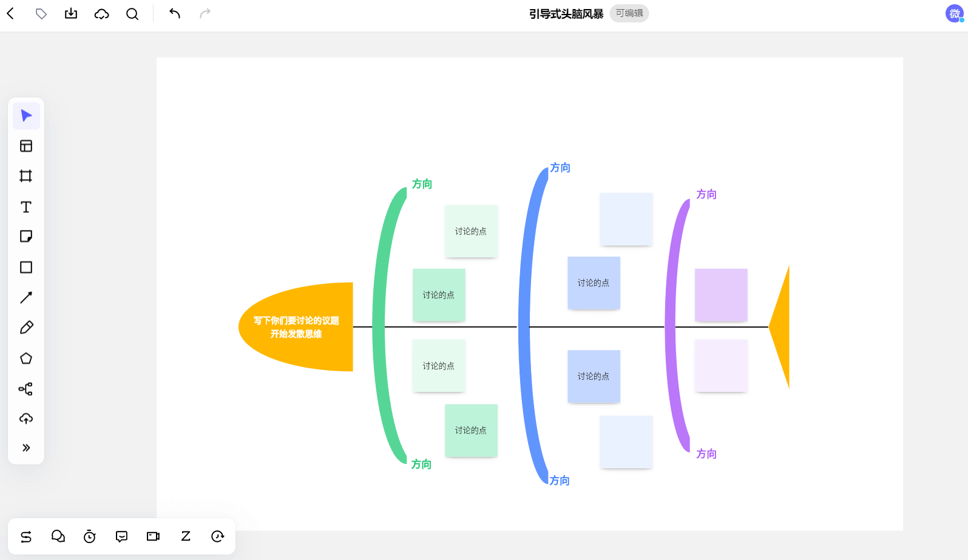The image size is (968, 560).
Task: Start the timer tool
Action: (90, 536)
